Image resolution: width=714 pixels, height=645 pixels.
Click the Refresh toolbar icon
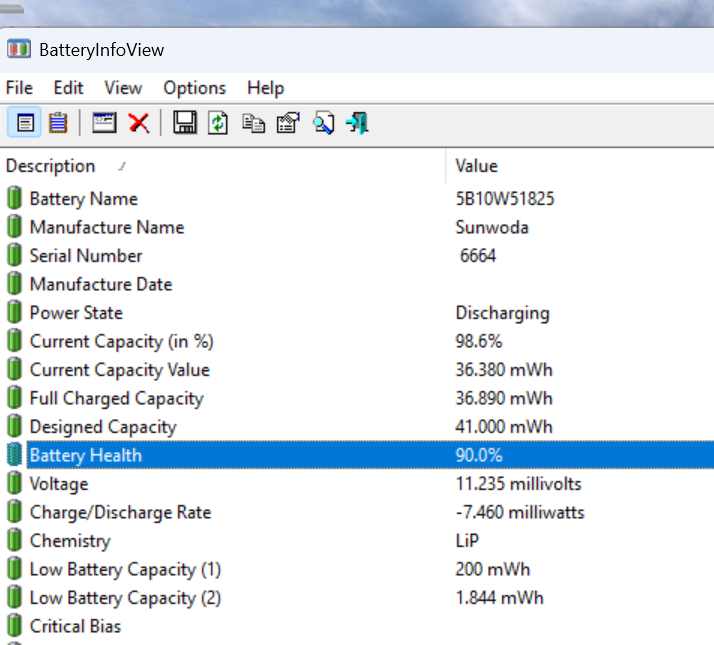pyautogui.click(x=218, y=123)
